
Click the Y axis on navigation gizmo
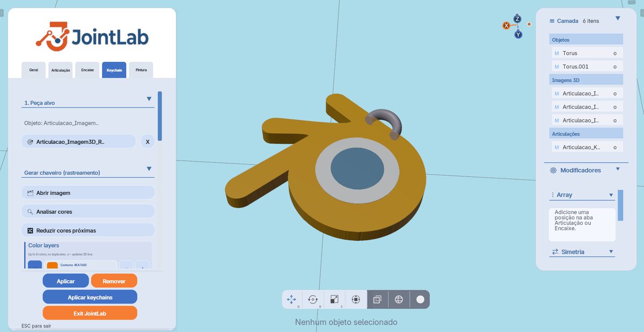(x=518, y=34)
